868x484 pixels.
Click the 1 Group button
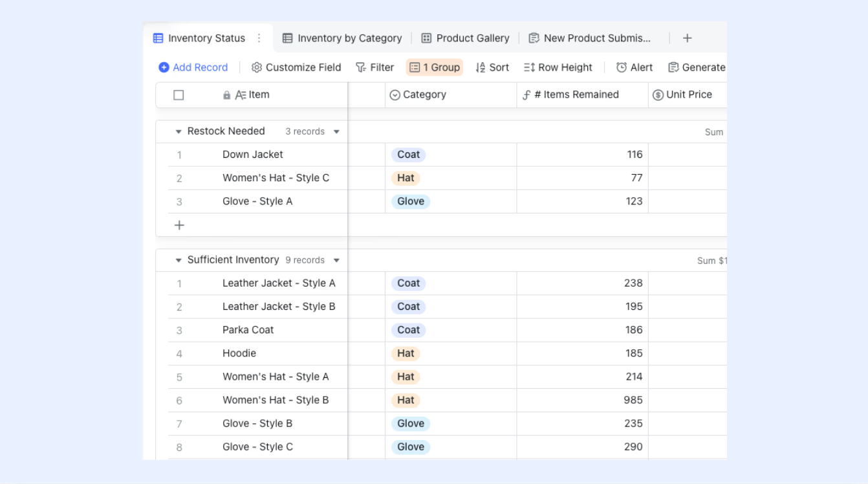point(435,67)
